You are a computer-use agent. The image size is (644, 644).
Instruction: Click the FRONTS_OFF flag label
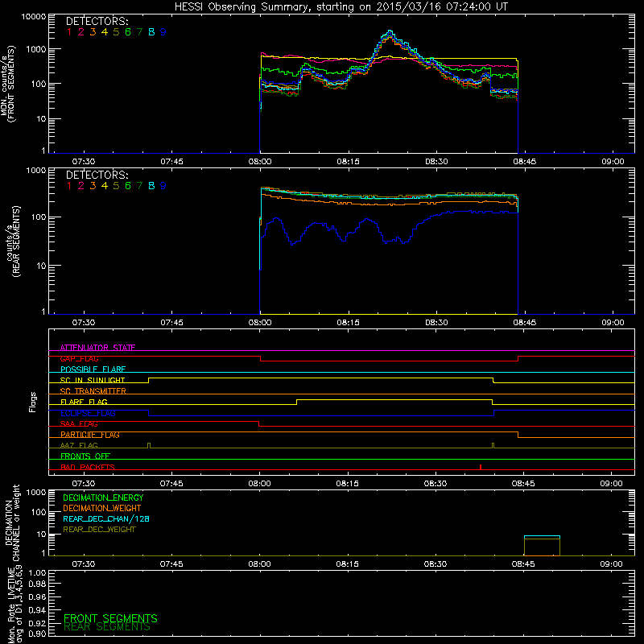click(x=85, y=456)
